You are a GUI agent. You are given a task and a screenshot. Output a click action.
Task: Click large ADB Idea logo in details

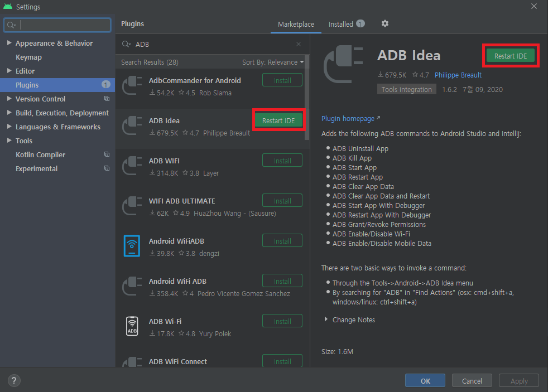click(343, 65)
